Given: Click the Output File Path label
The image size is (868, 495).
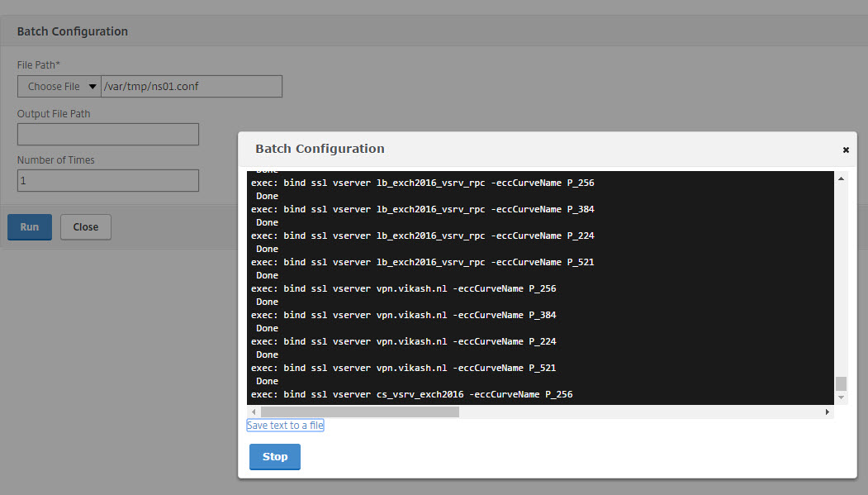Looking at the screenshot, I should 54,113.
